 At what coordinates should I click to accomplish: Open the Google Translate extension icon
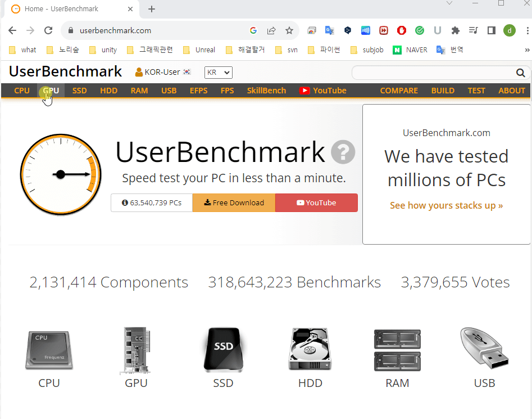tap(329, 30)
